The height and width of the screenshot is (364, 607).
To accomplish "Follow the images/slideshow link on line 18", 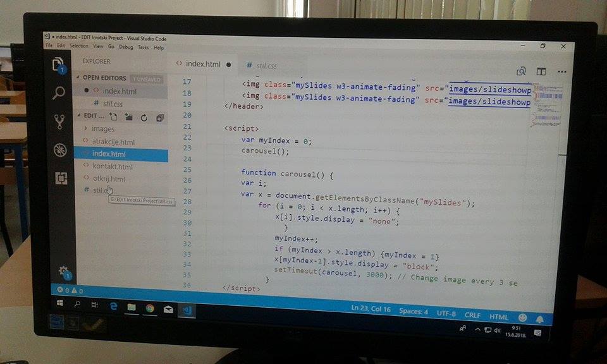I will [x=489, y=101].
